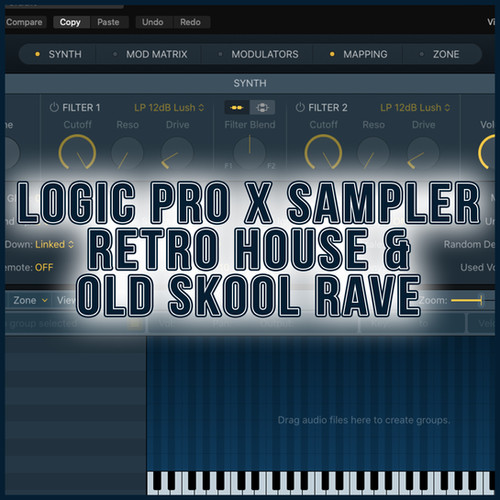
Task: Click the MODULATORS tab indicator dot
Action: pos(220,54)
